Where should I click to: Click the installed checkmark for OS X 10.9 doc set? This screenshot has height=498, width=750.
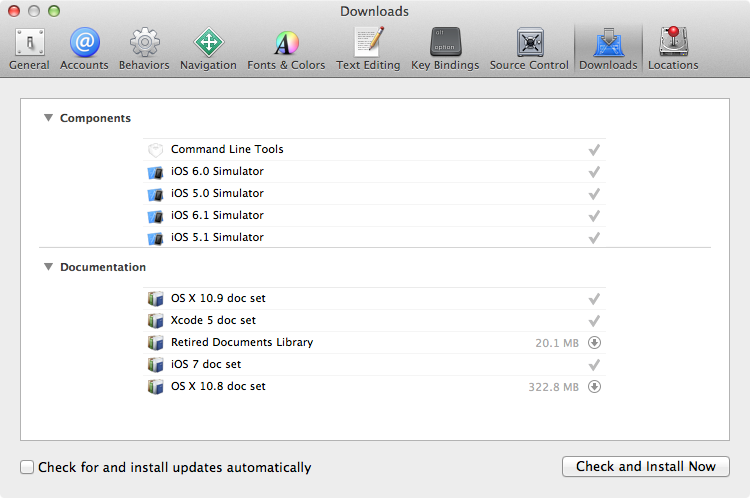tap(594, 299)
